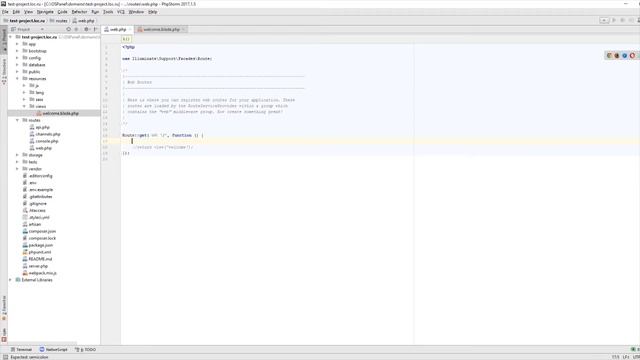
Task: Collapse the resources folder
Action: coord(17,79)
